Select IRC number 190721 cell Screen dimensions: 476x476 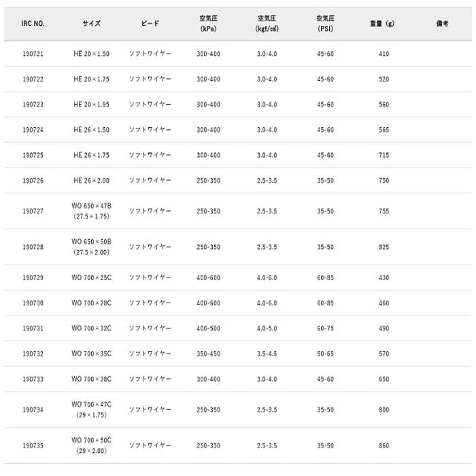(x=33, y=54)
